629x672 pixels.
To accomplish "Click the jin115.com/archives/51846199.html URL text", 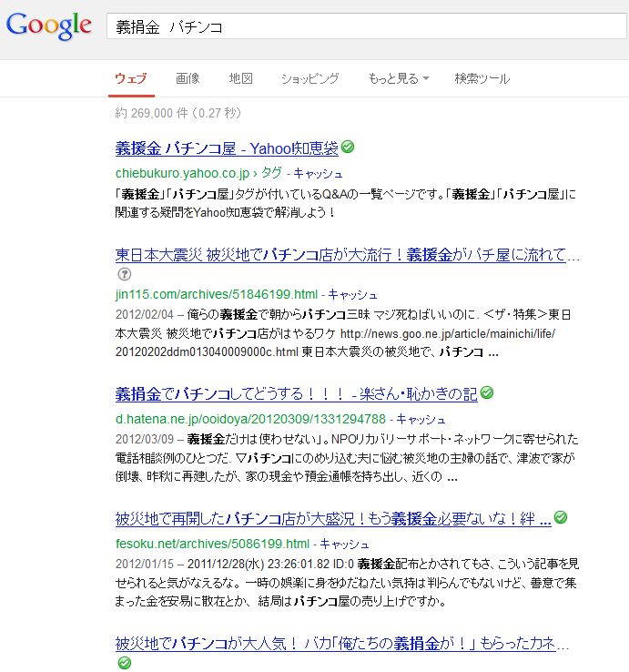I will (217, 294).
